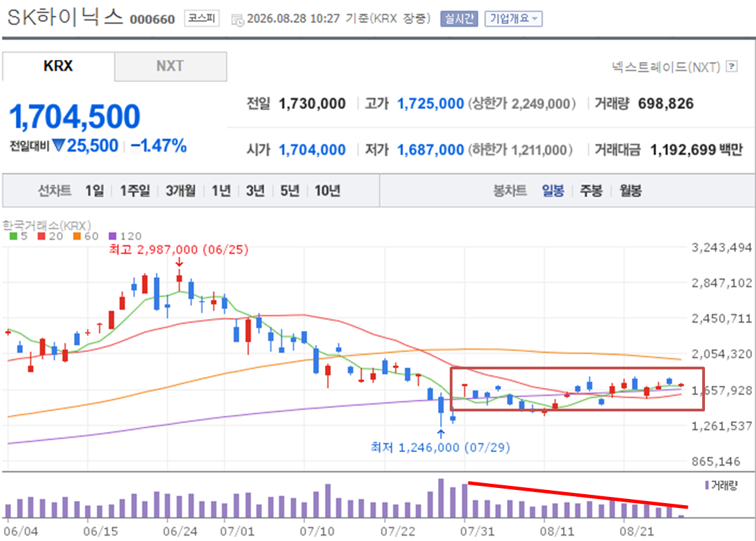The image size is (756, 541).
Task: Switch to the NXT tab
Action: (x=170, y=66)
